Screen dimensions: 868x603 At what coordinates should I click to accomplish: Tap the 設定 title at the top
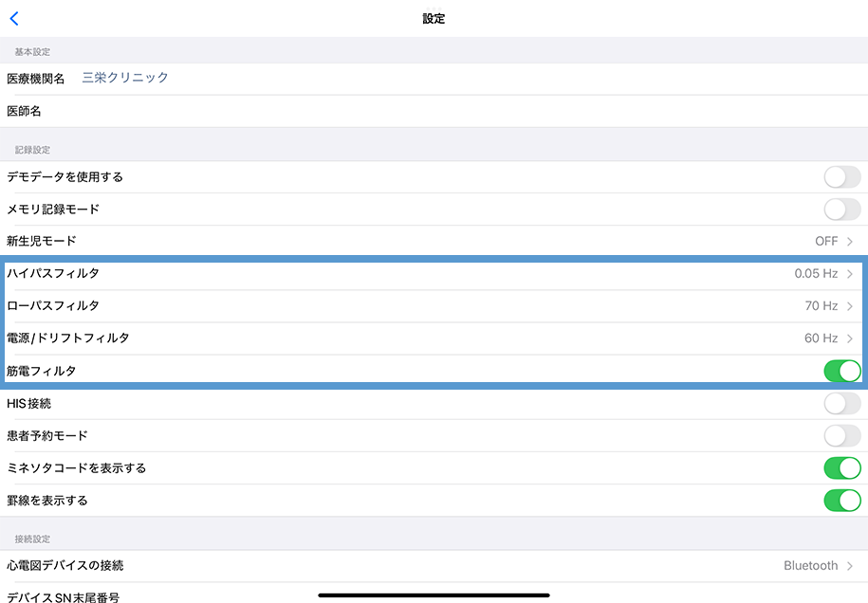tap(434, 17)
